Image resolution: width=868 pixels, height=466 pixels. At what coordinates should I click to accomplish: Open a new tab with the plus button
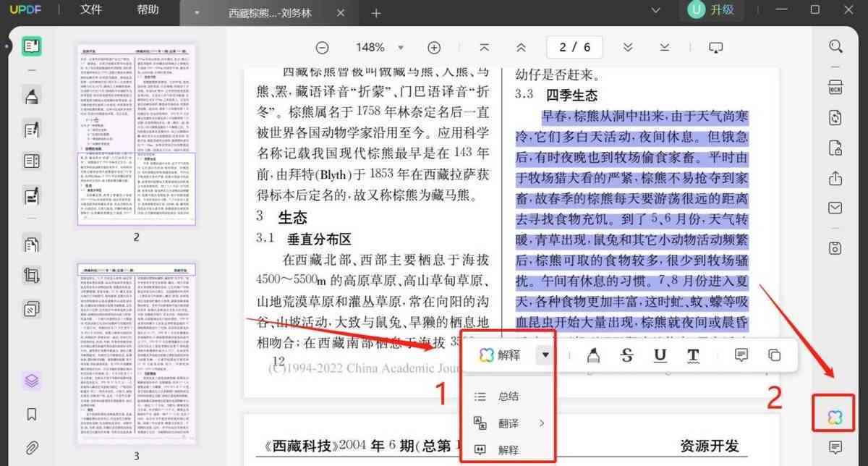tap(376, 13)
